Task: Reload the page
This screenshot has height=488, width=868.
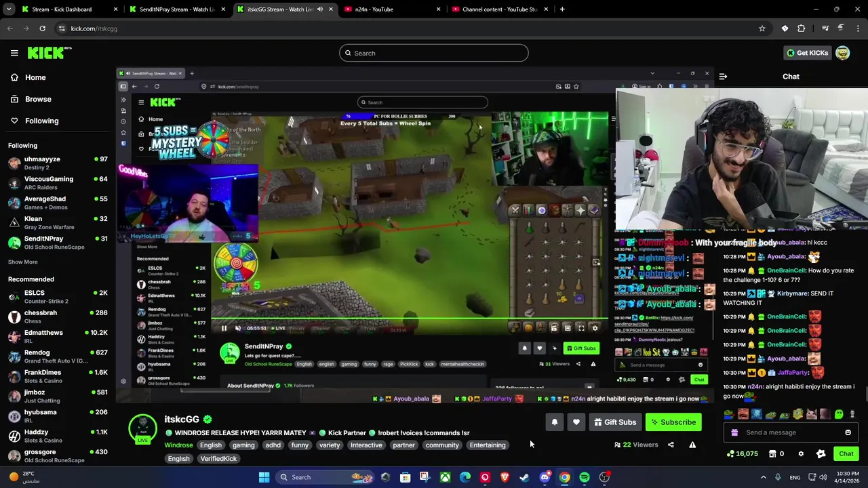Action: coord(42,28)
